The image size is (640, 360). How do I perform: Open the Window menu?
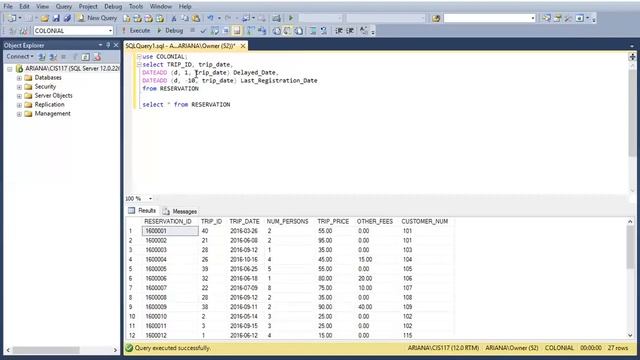161,7
